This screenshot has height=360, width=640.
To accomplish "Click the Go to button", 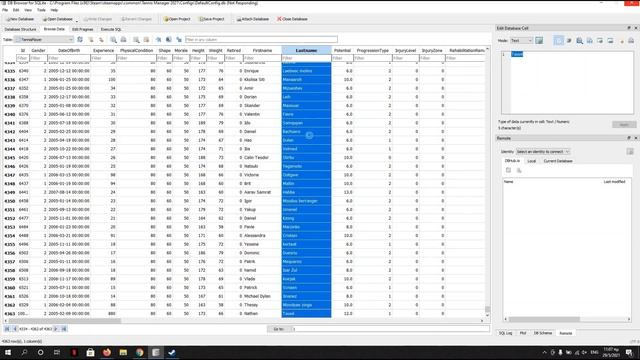I will pos(279,329).
